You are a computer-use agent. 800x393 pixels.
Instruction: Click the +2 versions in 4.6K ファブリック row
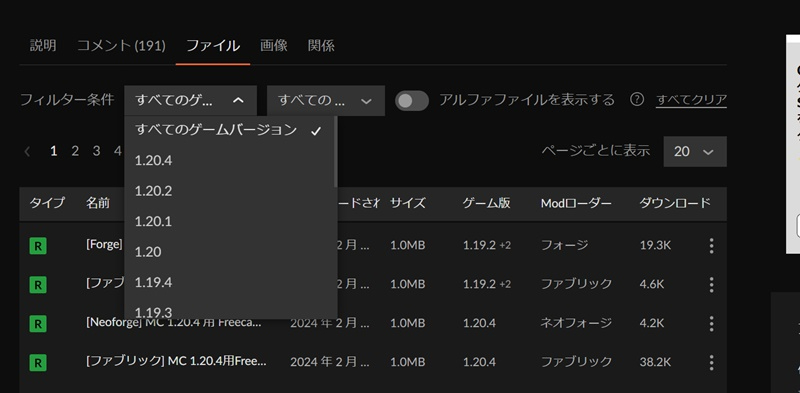[505, 284]
